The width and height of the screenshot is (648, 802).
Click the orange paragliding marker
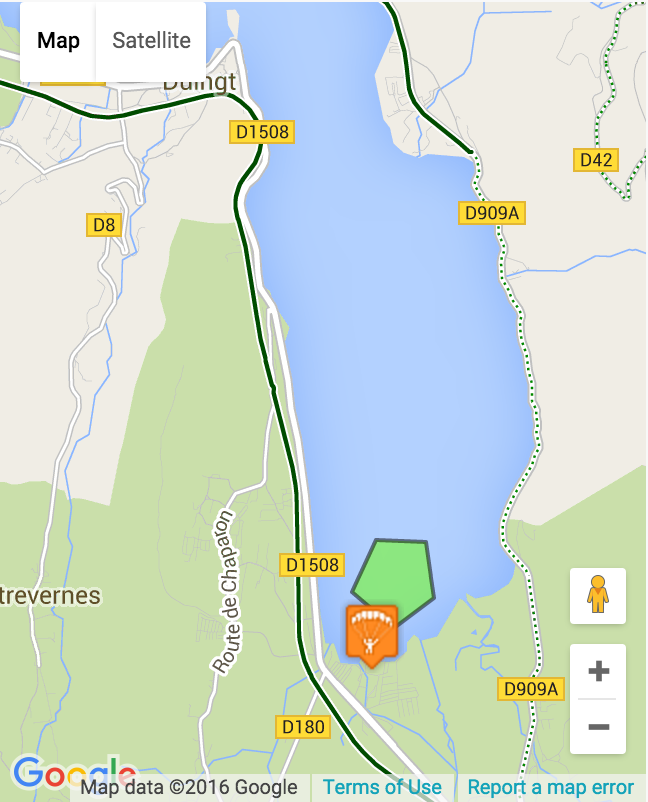coord(371,634)
